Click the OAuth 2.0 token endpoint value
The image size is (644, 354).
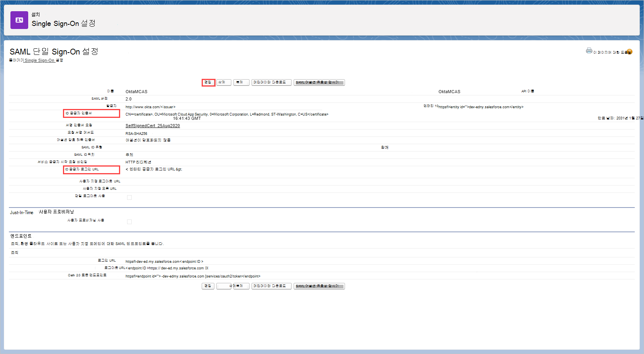pos(193,276)
